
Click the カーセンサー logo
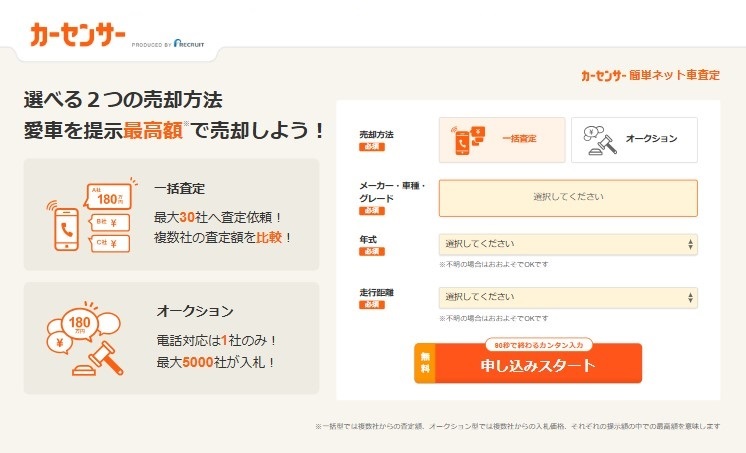pos(78,35)
